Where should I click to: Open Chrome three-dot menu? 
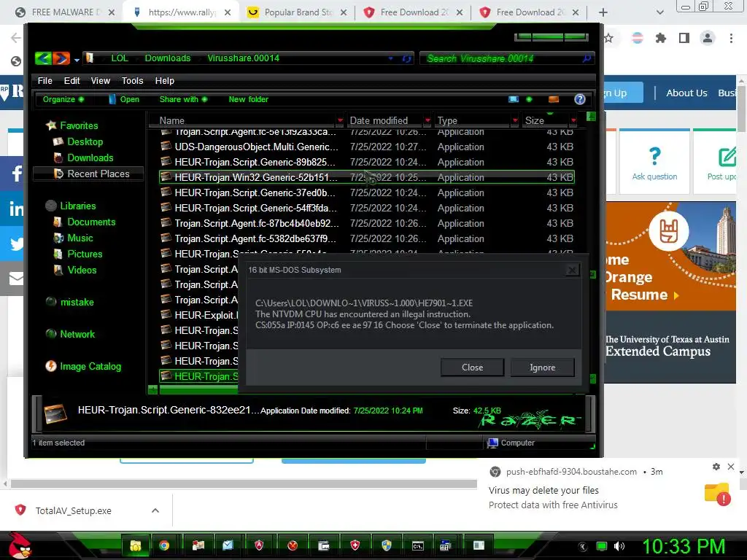point(731,38)
